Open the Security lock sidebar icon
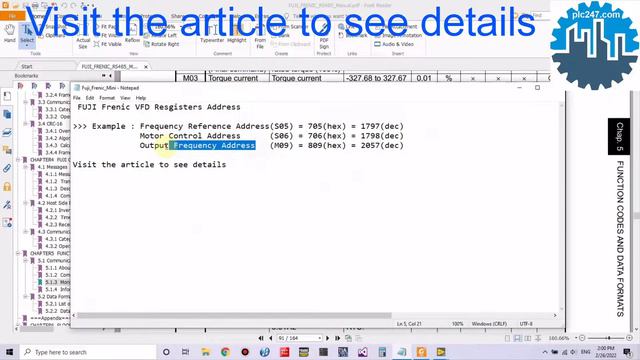640x360 pixels. [7, 187]
